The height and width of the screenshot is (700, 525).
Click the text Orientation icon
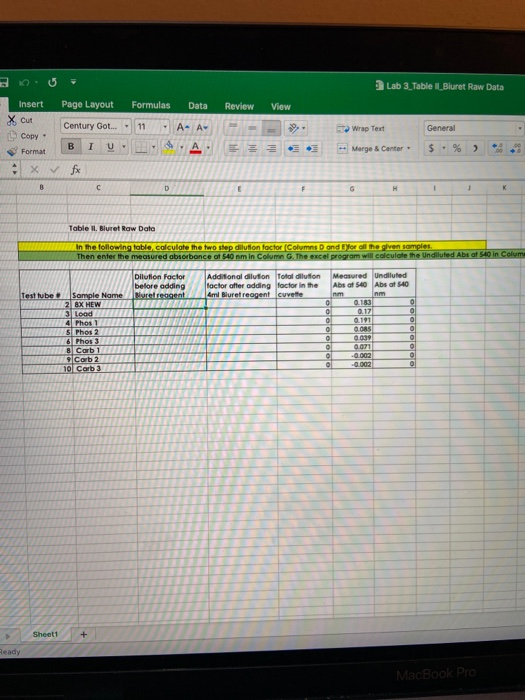294,129
